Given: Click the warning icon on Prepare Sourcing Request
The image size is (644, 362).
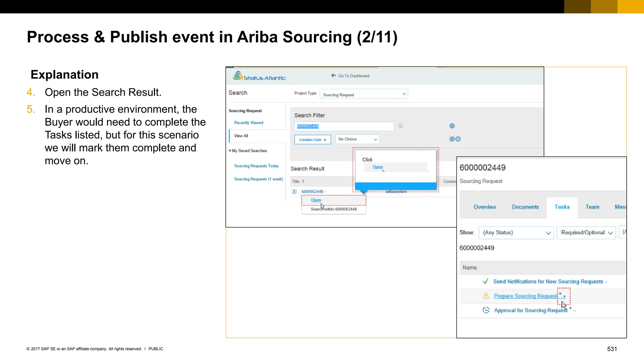Looking at the screenshot, I should pyautogui.click(x=486, y=296).
